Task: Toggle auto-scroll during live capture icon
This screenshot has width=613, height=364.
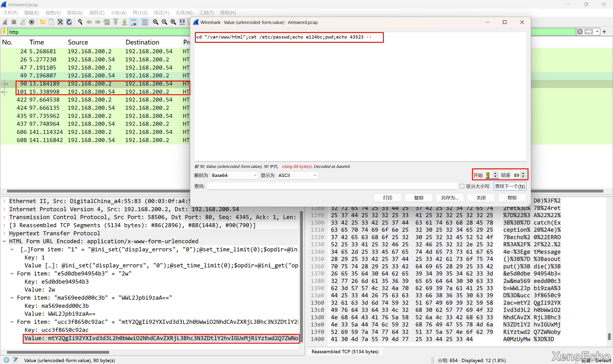Action: pos(134,22)
